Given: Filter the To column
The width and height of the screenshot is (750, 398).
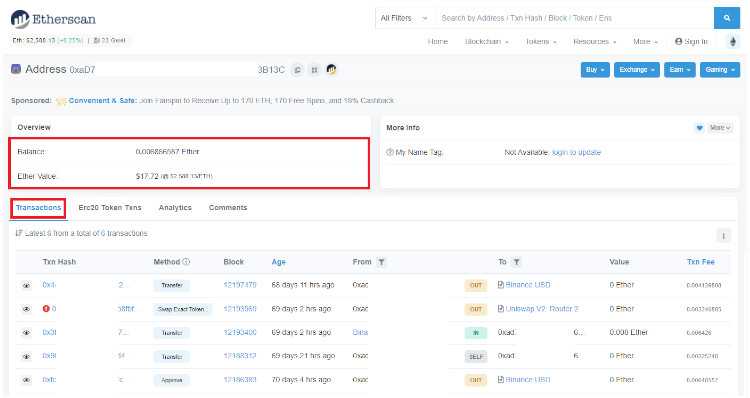Looking at the screenshot, I should click(x=517, y=262).
